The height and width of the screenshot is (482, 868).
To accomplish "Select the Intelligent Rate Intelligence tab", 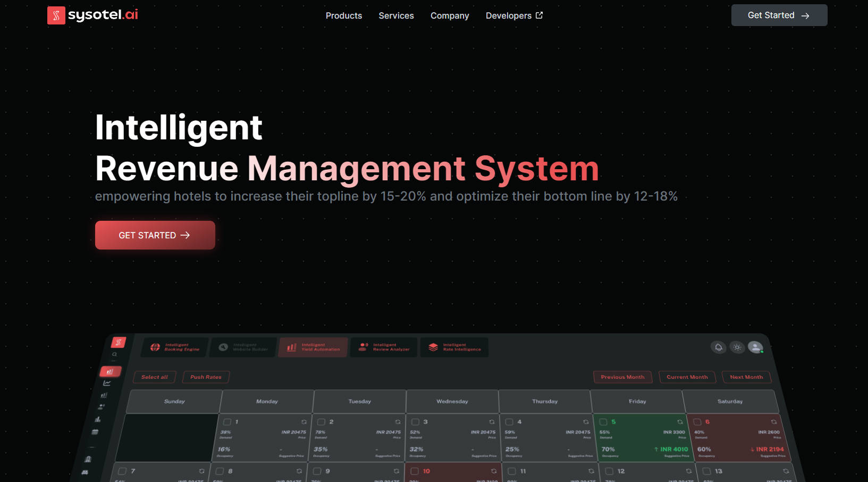I will click(454, 347).
